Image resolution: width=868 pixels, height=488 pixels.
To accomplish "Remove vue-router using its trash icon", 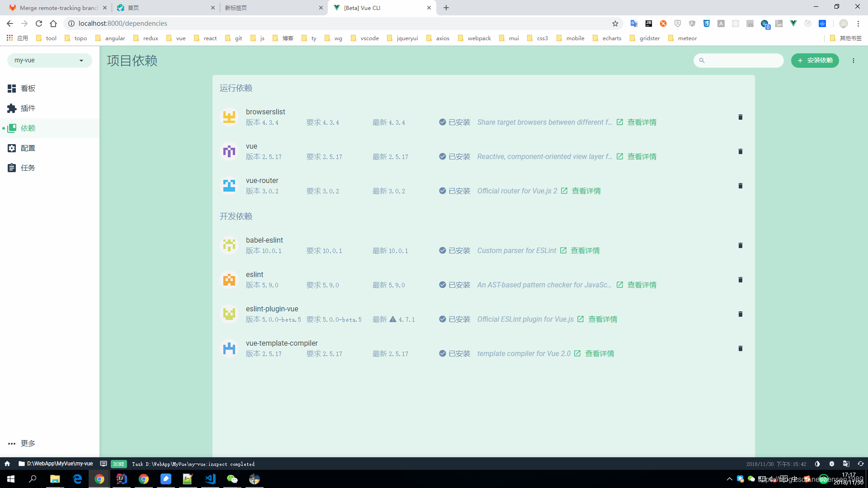I will [x=740, y=186].
